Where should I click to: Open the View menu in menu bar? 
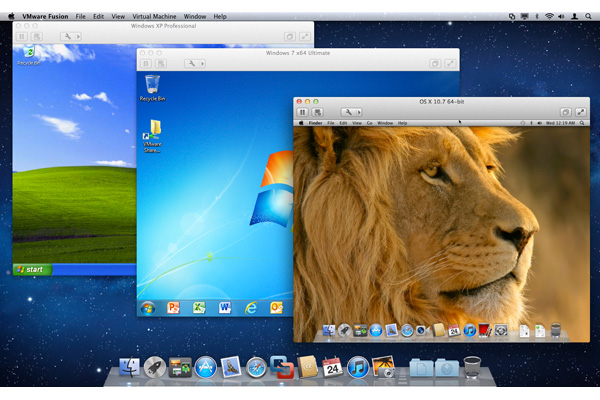[118, 16]
